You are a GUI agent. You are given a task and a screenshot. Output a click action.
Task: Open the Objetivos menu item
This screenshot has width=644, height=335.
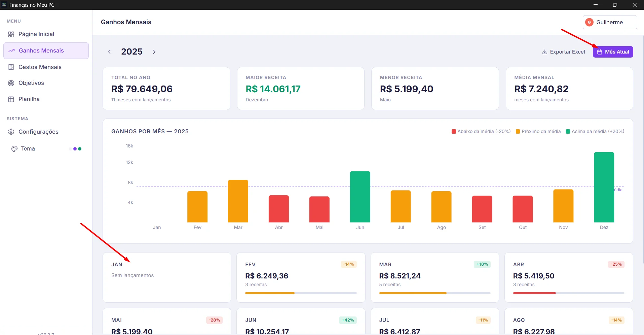[x=31, y=83]
